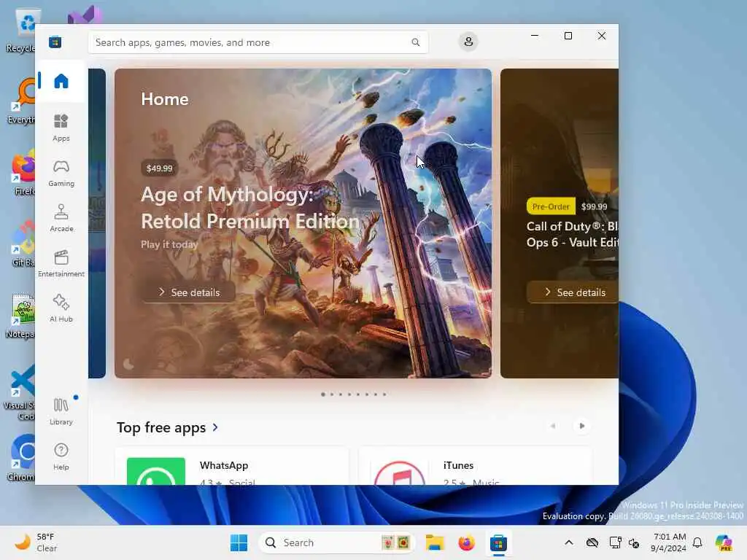Screen dimensions: 747x560
Task: Click the search magnifier icon in Store
Action: (x=415, y=42)
